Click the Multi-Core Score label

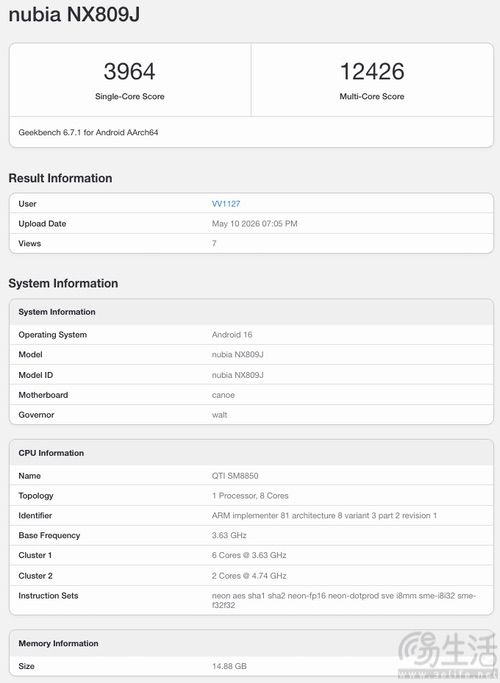[372, 97]
